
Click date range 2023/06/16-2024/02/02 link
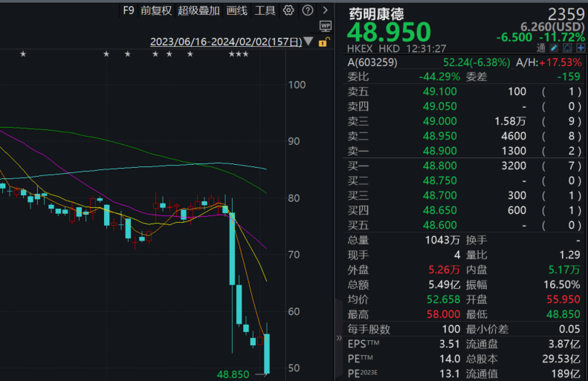[x=226, y=42]
